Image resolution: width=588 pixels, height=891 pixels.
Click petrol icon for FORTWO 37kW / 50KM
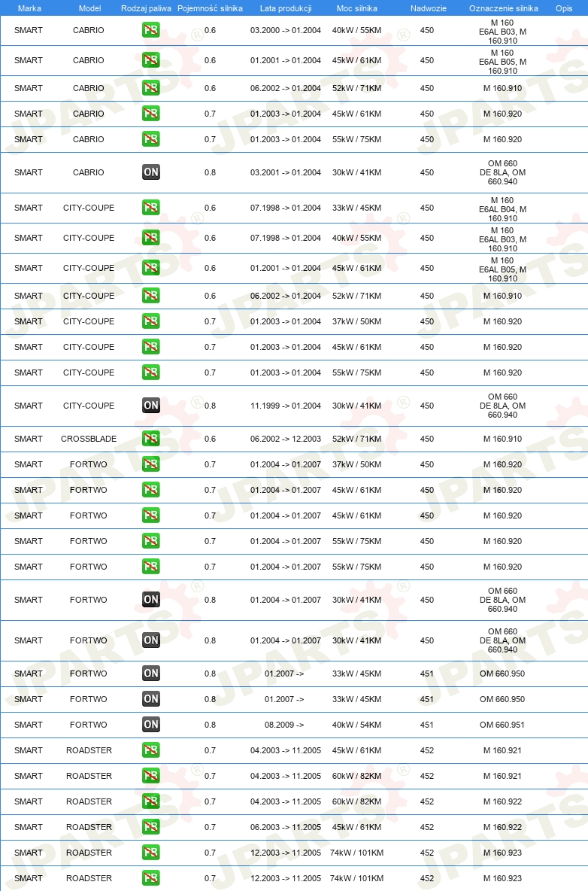pyautogui.click(x=151, y=464)
